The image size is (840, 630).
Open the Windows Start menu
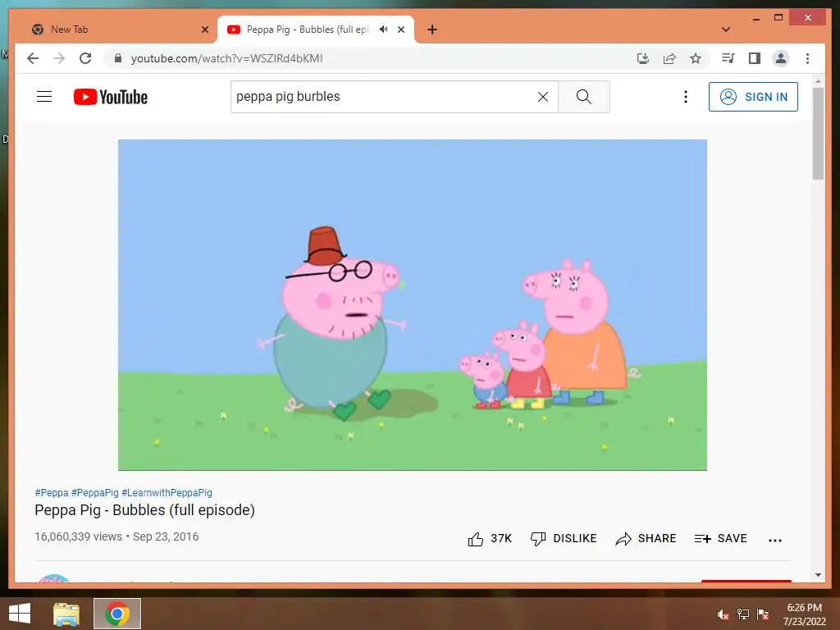point(20,614)
